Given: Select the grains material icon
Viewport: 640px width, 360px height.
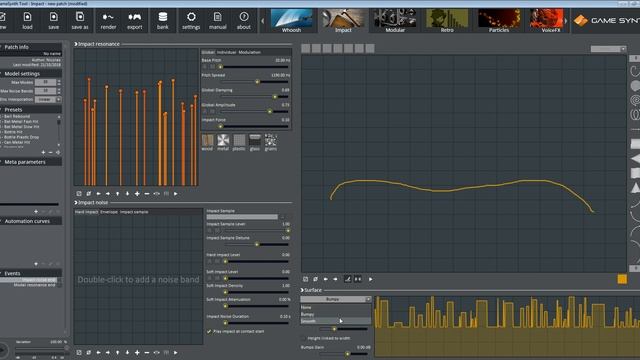Looking at the screenshot, I should (271, 140).
